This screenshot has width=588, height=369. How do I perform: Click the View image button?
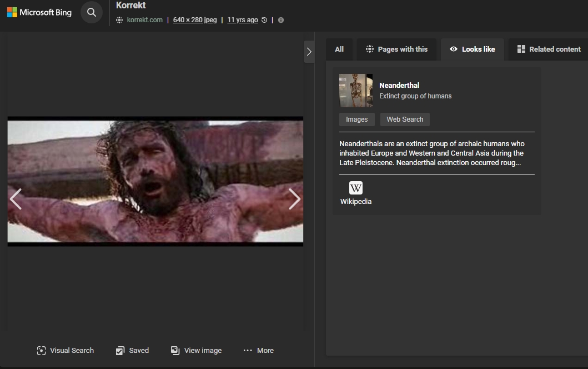tap(196, 351)
